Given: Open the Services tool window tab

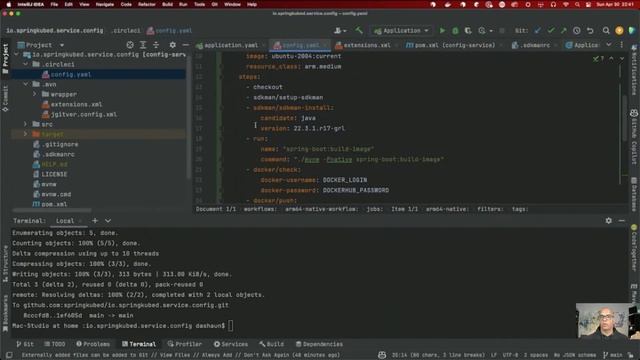Looking at the screenshot, I should [231, 344].
